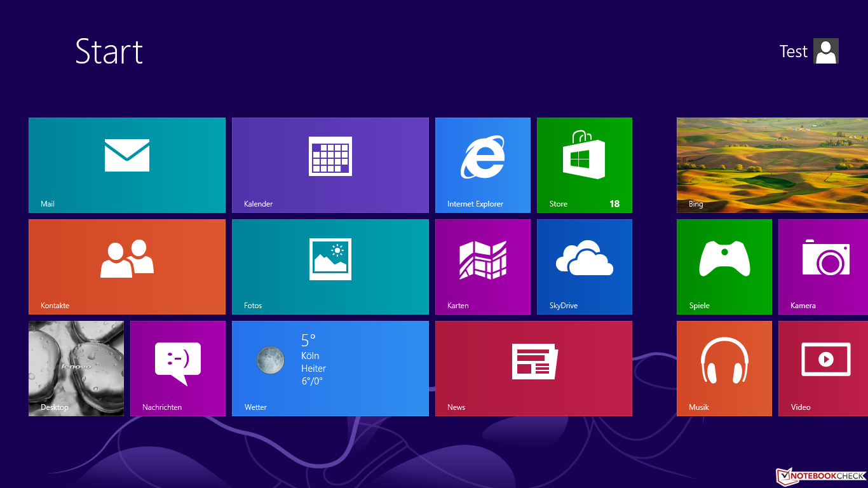Launch the Video play tile
The width and height of the screenshot is (868, 488).
(x=824, y=369)
